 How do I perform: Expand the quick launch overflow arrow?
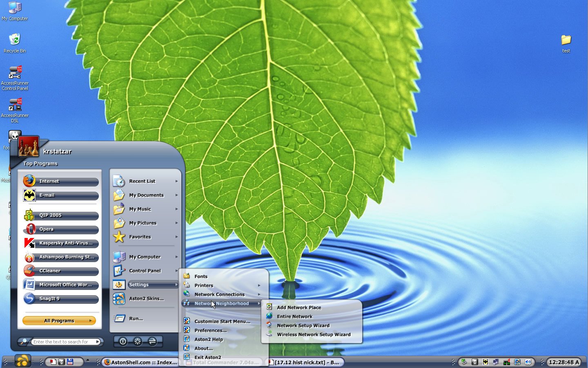[88, 360]
